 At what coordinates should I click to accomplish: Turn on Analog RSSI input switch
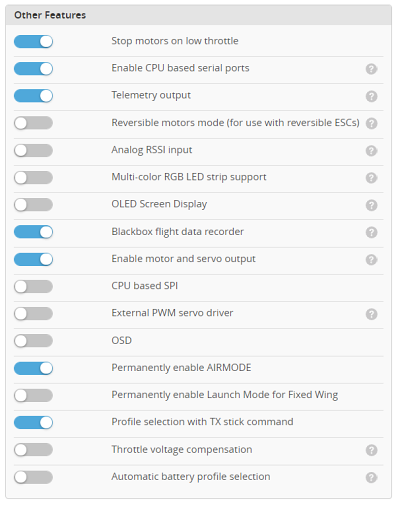[33, 150]
